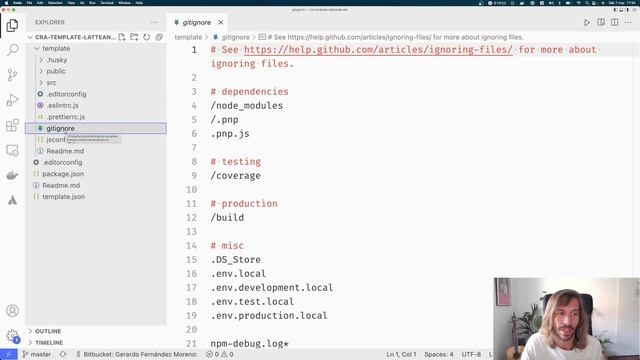Open the Run and Debug view
Image resolution: width=640 pixels, height=360 pixels.
click(x=12, y=100)
